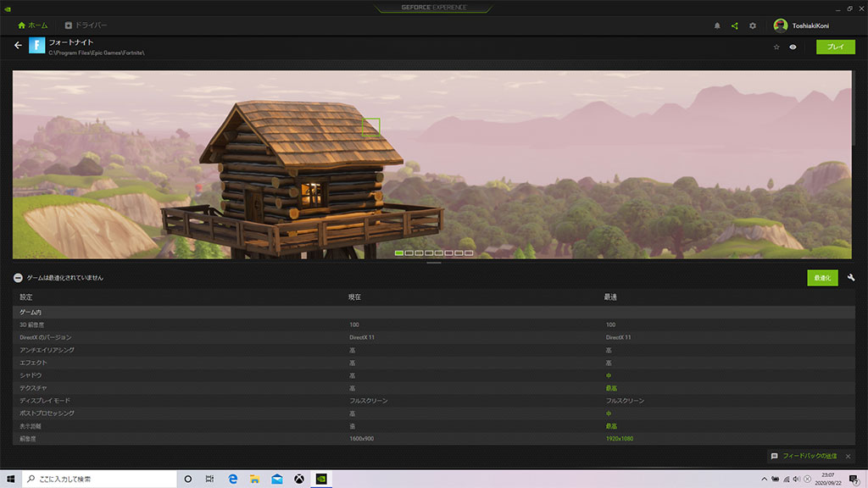Toggle game visibility with the eye icon

[793, 47]
